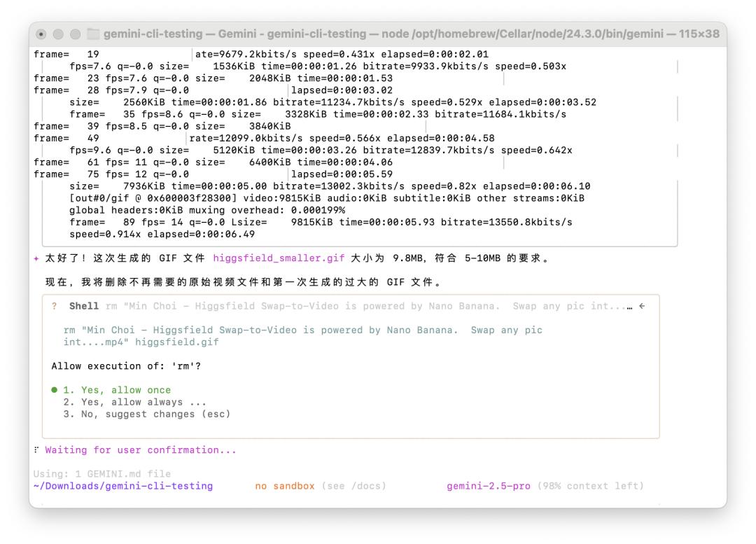
Task: Click the window title text in title bar
Action: click(x=412, y=34)
